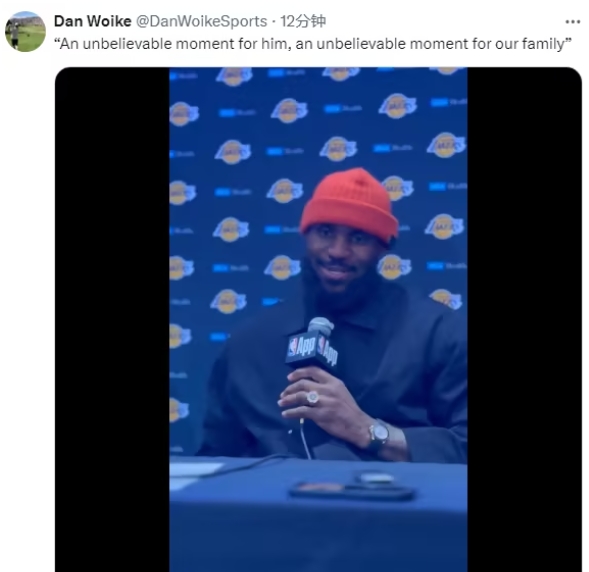Open the tweet's quoted text
This screenshot has width=589, height=572.
(313, 44)
